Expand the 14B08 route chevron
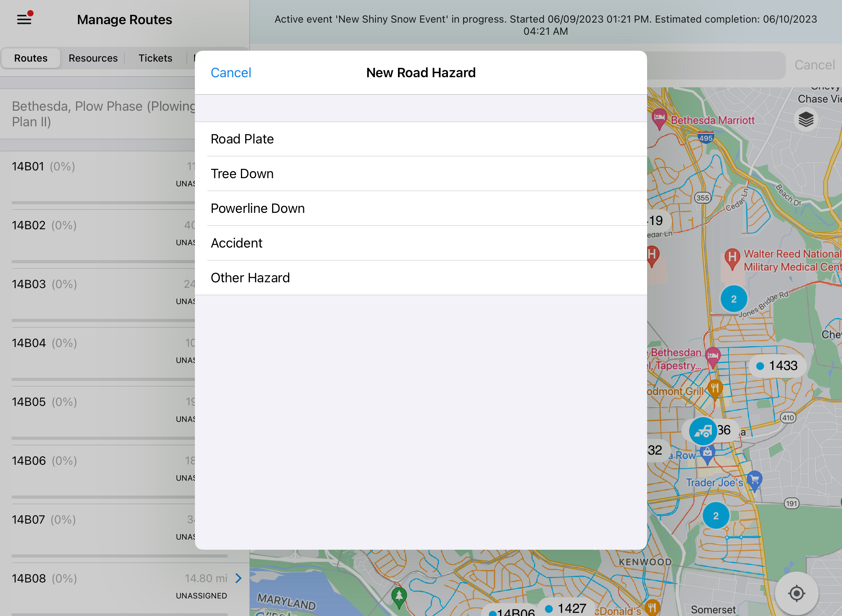The height and width of the screenshot is (616, 842). (239, 578)
